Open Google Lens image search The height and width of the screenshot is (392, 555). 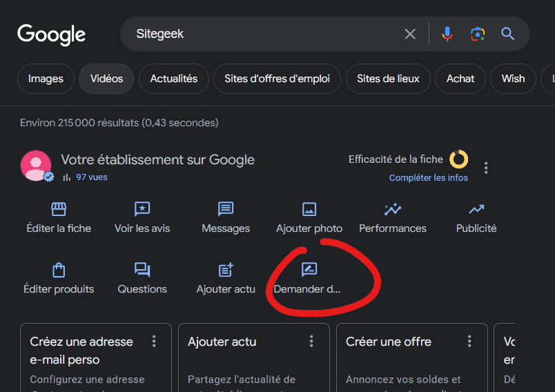[478, 34]
